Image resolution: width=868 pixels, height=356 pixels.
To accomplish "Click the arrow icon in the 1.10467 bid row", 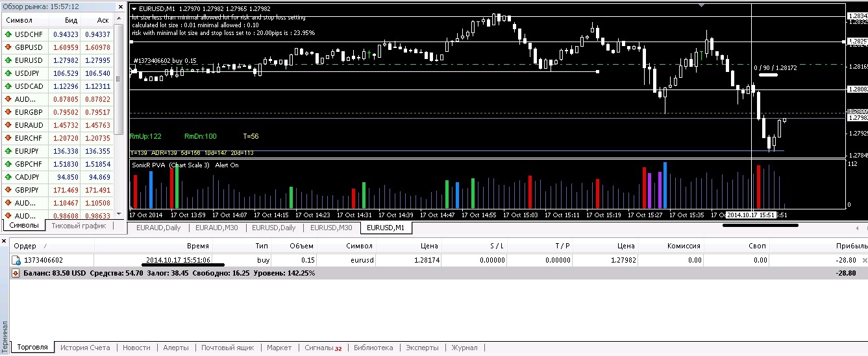I will [8, 203].
